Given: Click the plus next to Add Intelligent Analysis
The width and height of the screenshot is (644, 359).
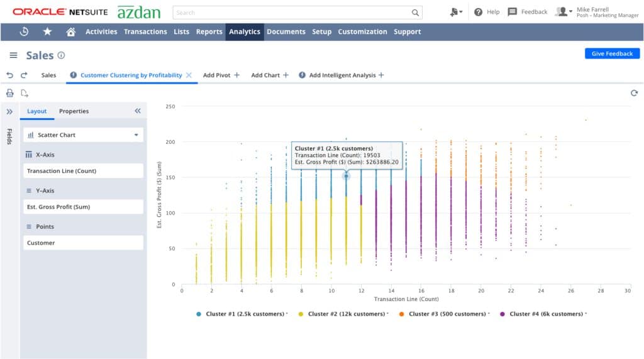Looking at the screenshot, I should click(x=381, y=75).
